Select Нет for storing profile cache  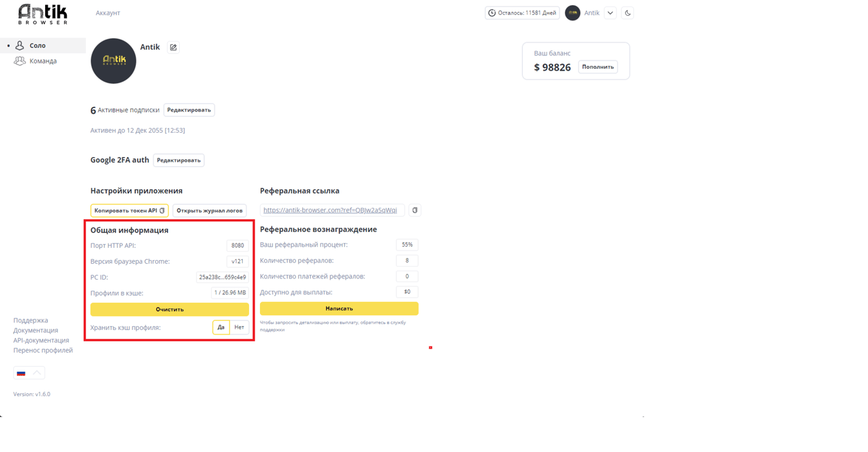(239, 327)
